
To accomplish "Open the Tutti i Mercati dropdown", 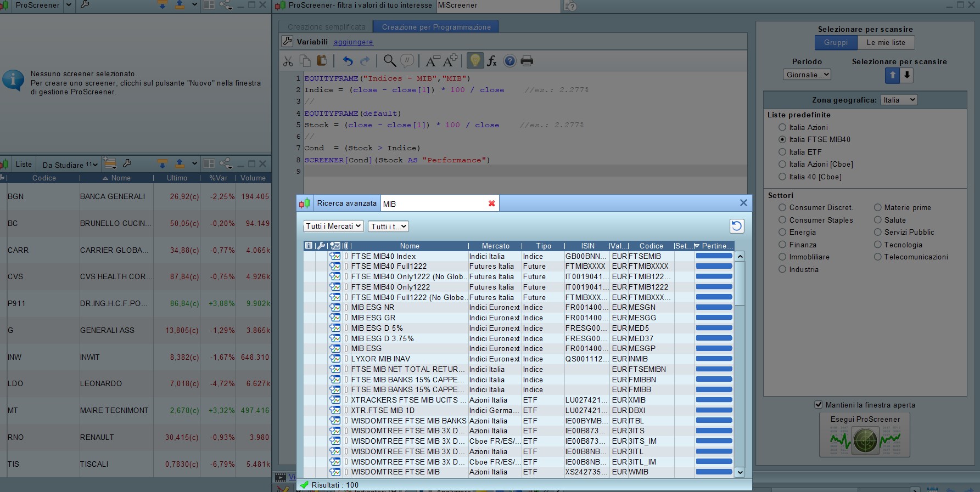I will 333,226.
